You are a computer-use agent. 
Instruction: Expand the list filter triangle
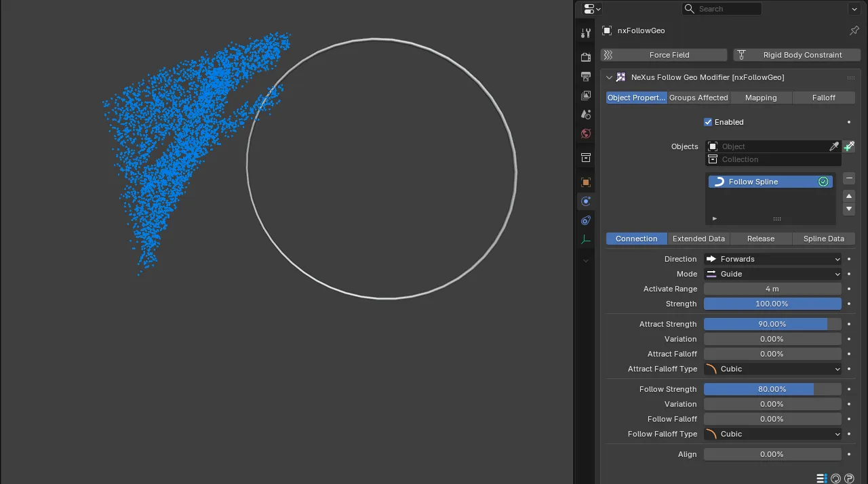tap(715, 218)
